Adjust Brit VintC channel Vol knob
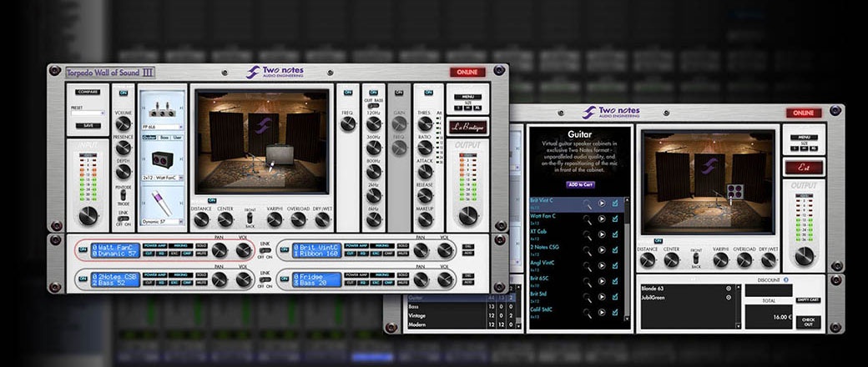The image size is (868, 367). click(445, 250)
